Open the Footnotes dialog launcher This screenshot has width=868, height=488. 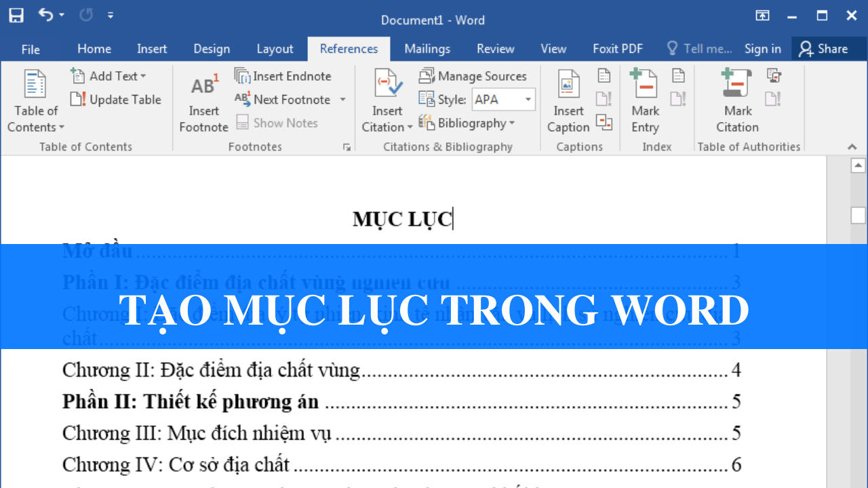(x=347, y=146)
